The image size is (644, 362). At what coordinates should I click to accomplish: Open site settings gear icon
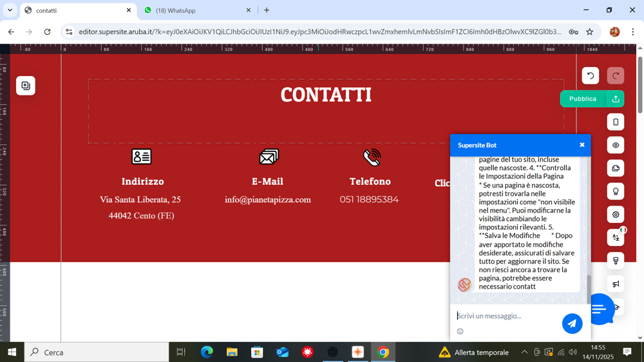[x=616, y=214]
